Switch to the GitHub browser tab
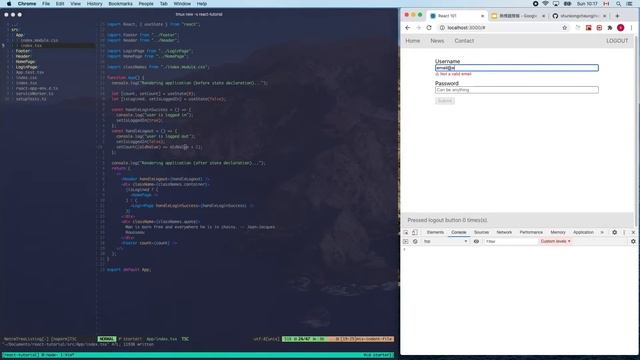This screenshot has height=360, width=640. [x=580, y=16]
